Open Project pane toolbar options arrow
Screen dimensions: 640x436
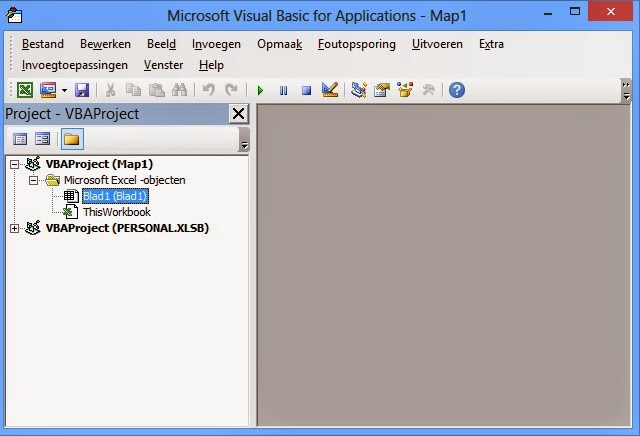[244, 140]
